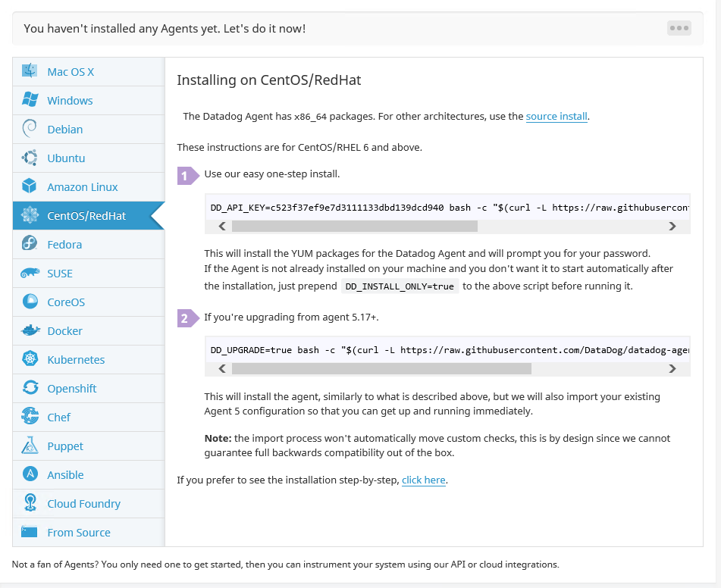Select the CoreOS tab
721x588 pixels.
pyautogui.click(x=89, y=302)
